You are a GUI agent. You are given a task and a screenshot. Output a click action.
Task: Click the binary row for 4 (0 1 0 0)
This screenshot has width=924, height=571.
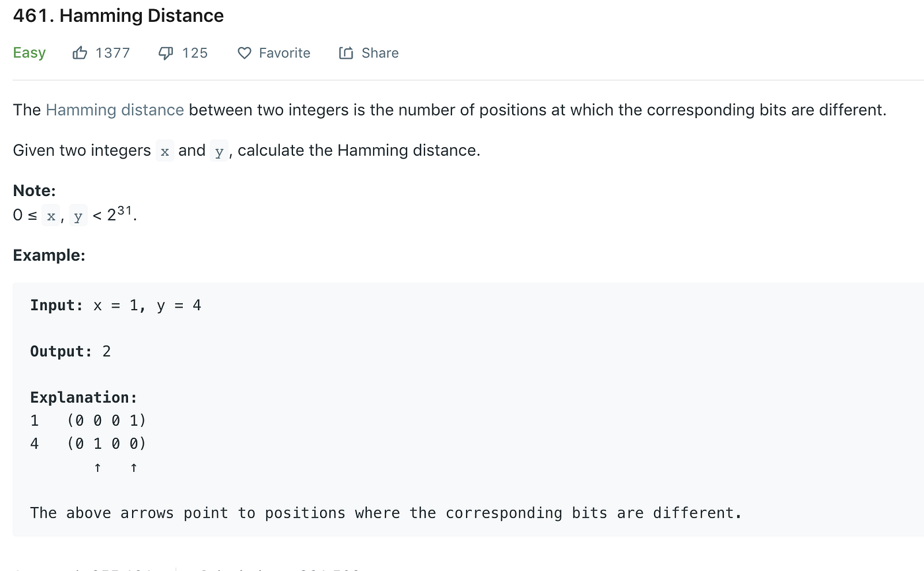pos(106,444)
